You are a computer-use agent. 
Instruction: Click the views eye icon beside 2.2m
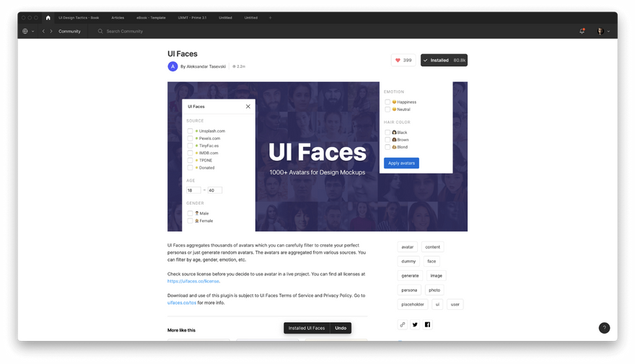coord(234,66)
